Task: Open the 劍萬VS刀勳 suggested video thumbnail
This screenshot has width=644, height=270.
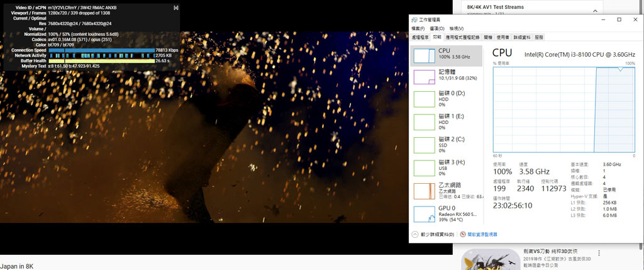Action: (x=491, y=259)
